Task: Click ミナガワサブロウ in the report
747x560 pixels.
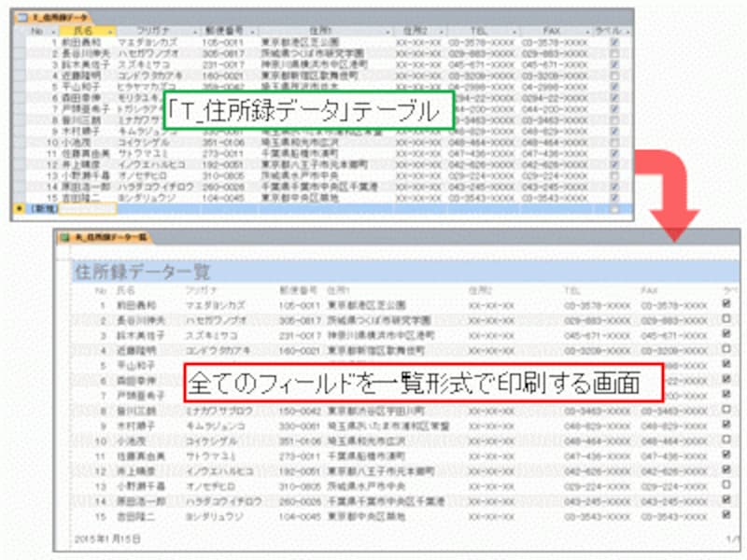Action: point(219,411)
